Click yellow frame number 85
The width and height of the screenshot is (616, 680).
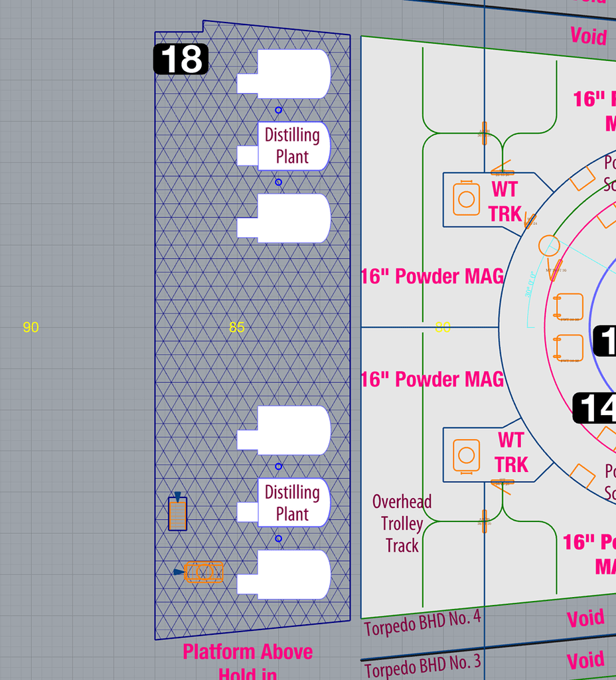(236, 327)
